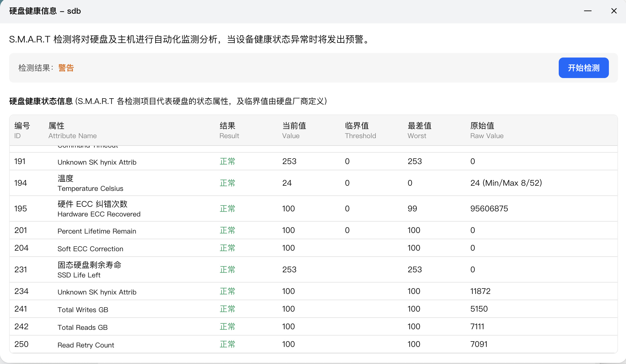Click the 当前值 Value column header

[294, 130]
